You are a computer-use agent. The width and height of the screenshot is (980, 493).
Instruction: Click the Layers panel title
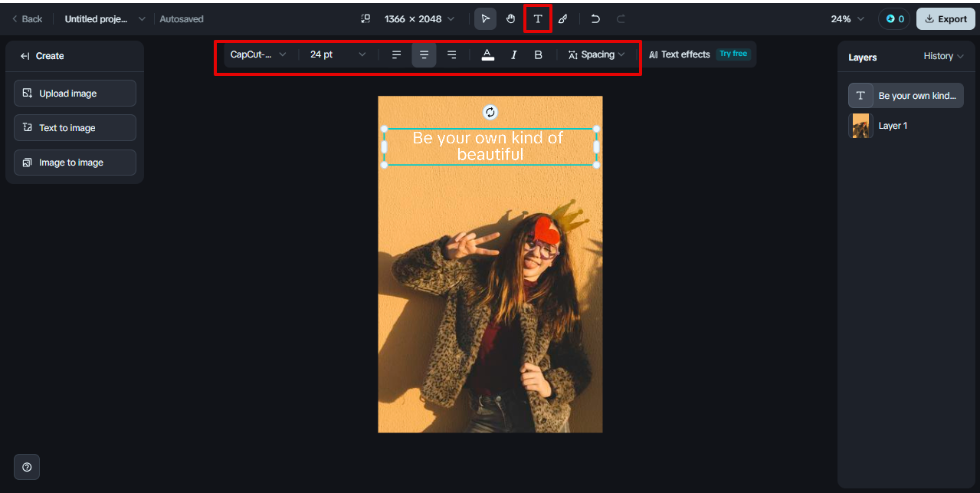pos(863,57)
